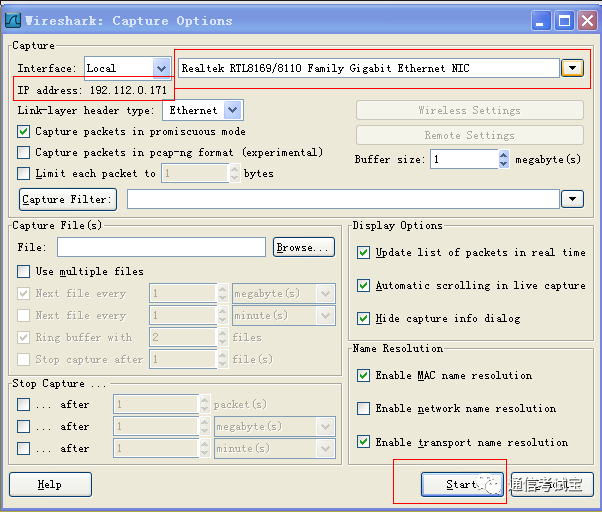Toggle Automatic scrolling in live capture

click(363, 286)
